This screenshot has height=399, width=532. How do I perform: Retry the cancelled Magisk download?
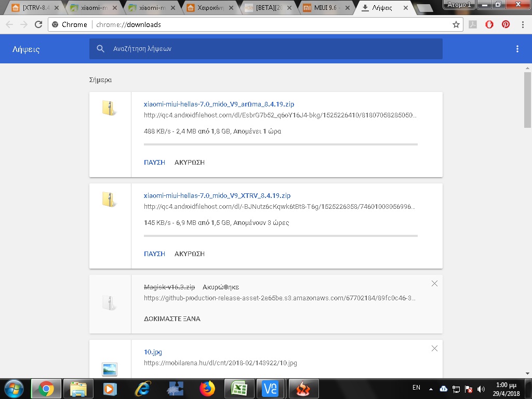tap(172, 318)
